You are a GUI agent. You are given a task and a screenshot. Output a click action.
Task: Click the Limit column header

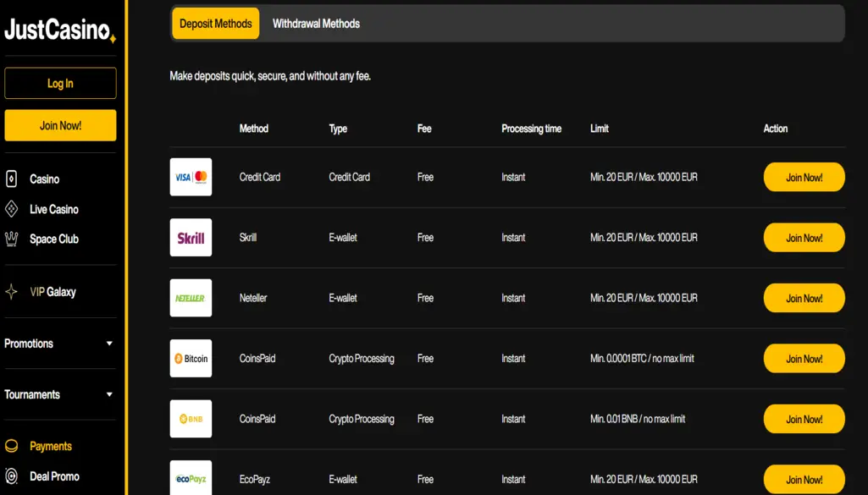(x=600, y=129)
